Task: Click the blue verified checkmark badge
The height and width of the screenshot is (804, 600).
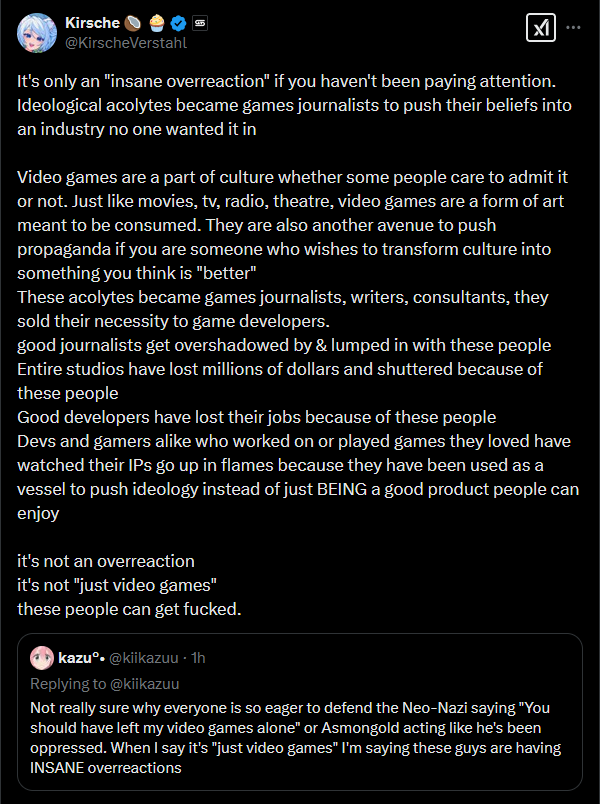Action: 178,23
